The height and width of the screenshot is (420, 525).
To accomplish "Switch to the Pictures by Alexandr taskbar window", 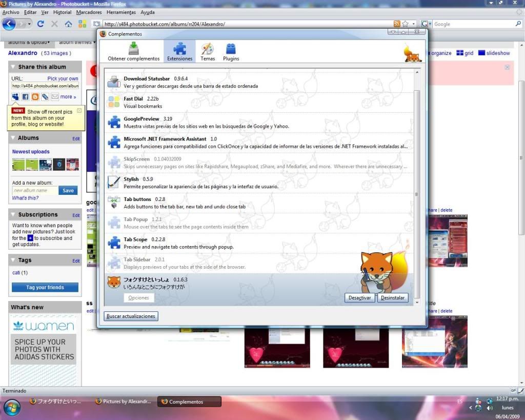I will tap(124, 401).
